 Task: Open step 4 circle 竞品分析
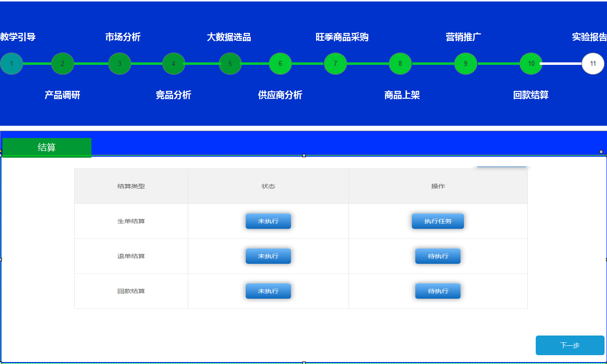(x=173, y=63)
